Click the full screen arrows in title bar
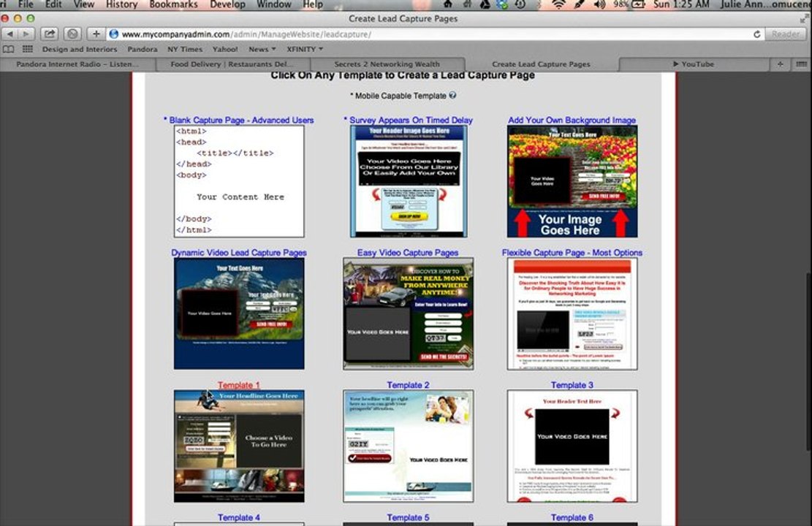Viewport: 812px width, 526px height. point(804,19)
